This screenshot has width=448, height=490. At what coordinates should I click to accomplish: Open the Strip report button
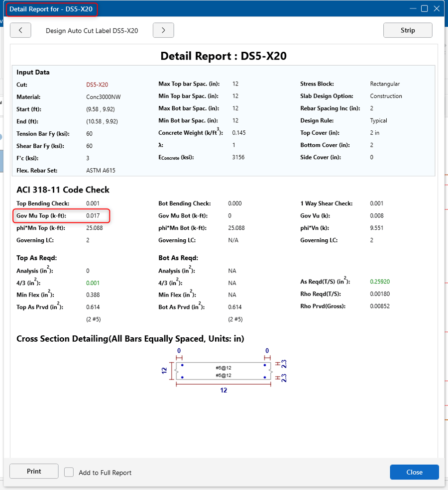point(407,30)
